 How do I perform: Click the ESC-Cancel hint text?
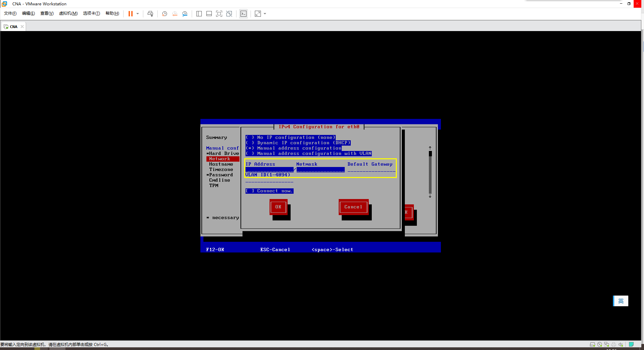(x=275, y=250)
